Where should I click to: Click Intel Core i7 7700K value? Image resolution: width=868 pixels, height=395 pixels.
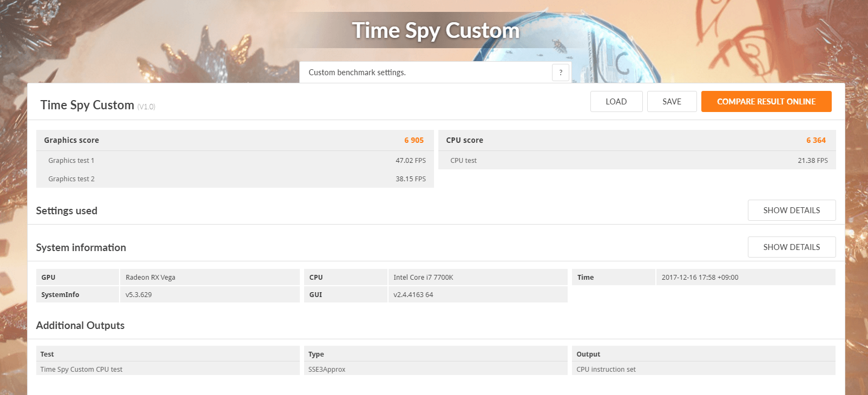point(478,278)
